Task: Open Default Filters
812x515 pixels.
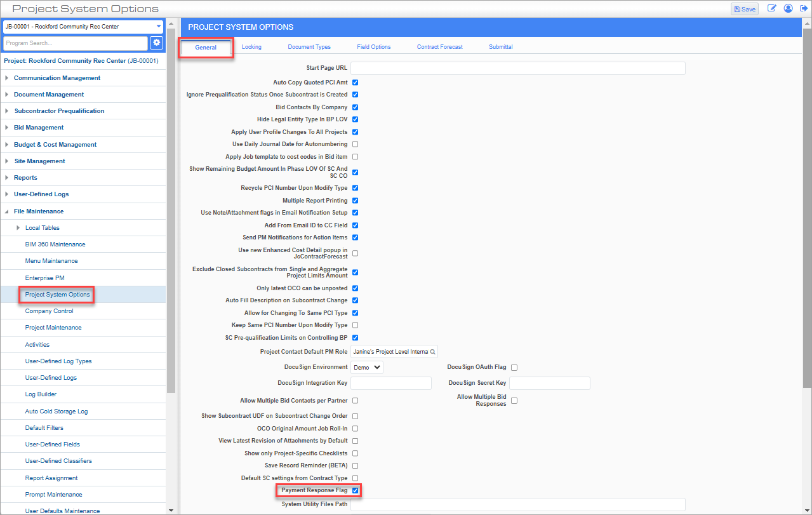Action: tap(44, 428)
